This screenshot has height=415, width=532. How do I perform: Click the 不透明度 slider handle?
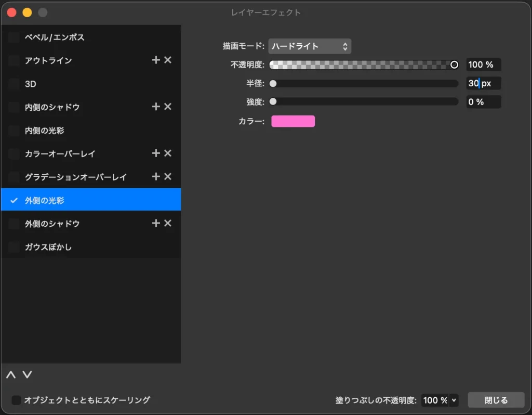(x=455, y=64)
